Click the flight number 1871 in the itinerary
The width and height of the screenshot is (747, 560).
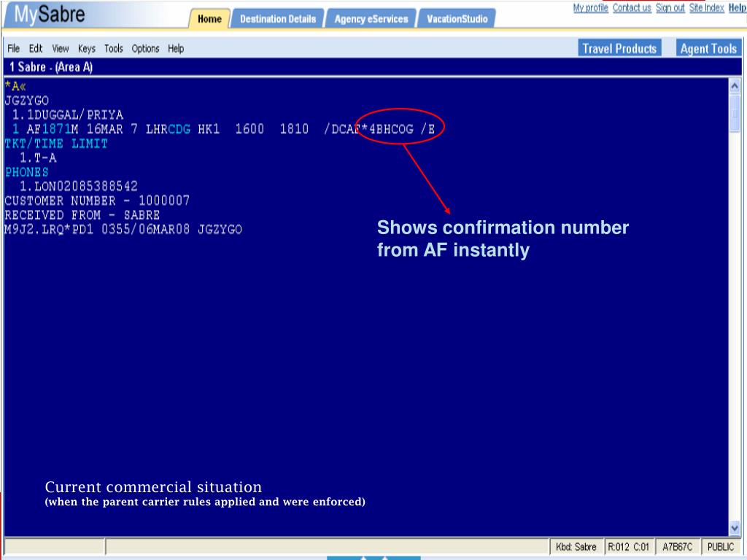point(56,130)
